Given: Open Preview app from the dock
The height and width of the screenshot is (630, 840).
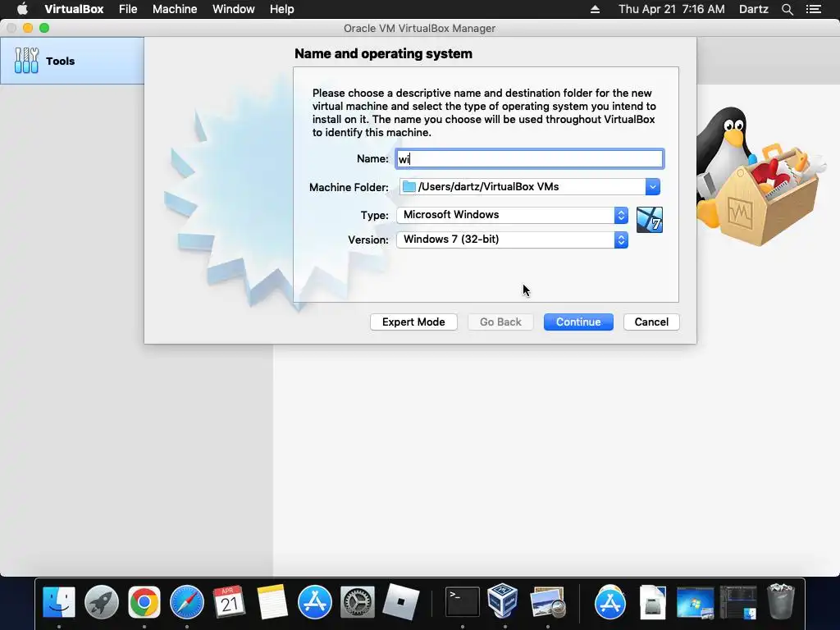Looking at the screenshot, I should coord(547,602).
